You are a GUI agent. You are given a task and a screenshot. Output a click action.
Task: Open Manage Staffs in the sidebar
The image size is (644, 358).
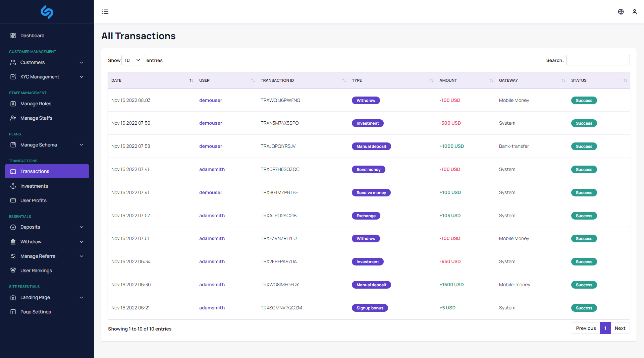click(36, 118)
